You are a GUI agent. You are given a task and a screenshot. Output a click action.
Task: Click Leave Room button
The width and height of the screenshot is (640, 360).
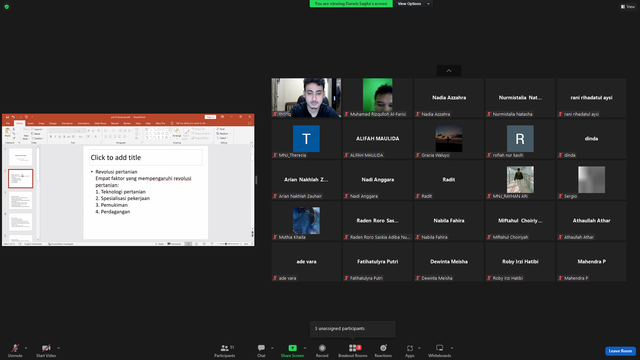tap(620, 351)
